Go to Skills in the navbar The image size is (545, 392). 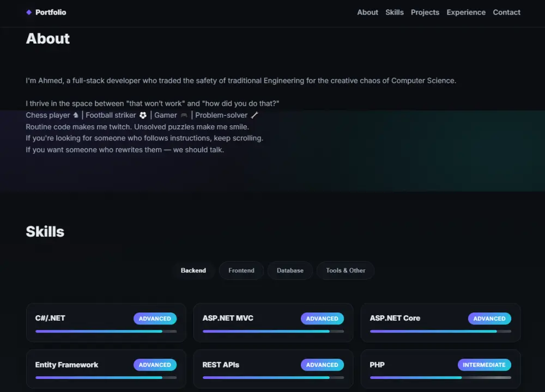point(395,13)
